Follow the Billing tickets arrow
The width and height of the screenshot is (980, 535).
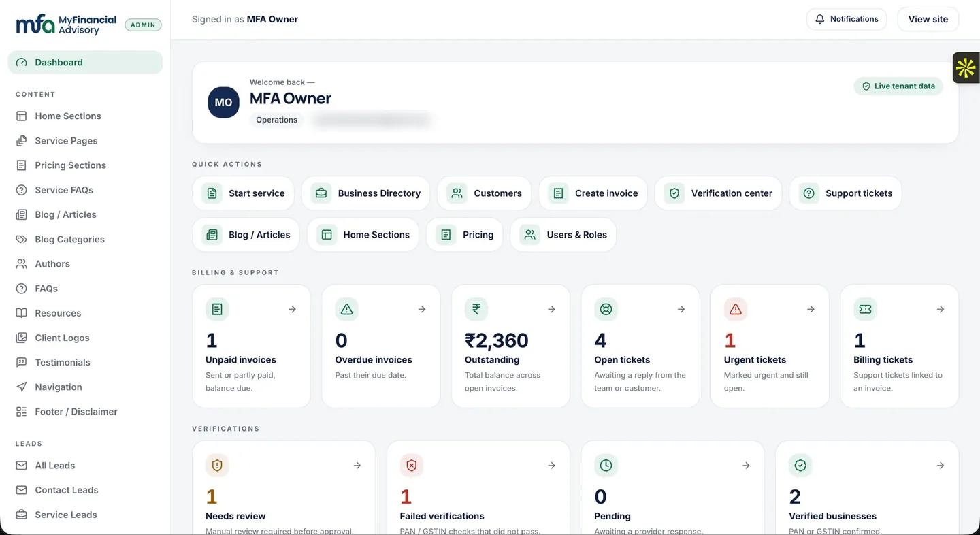click(941, 309)
